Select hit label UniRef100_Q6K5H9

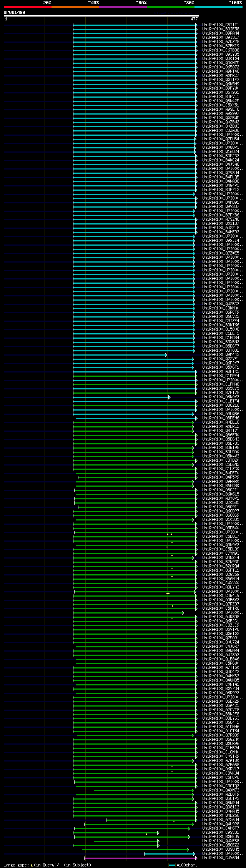221,84
